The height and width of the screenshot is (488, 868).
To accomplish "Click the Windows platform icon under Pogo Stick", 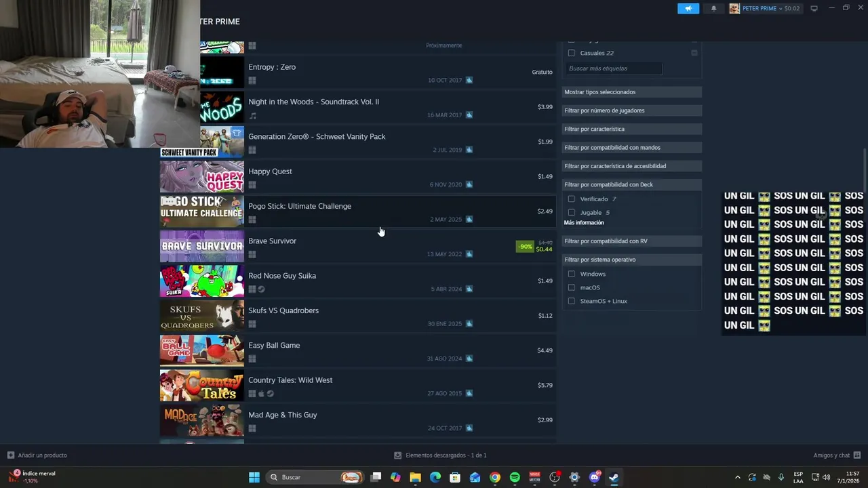I will click(252, 220).
